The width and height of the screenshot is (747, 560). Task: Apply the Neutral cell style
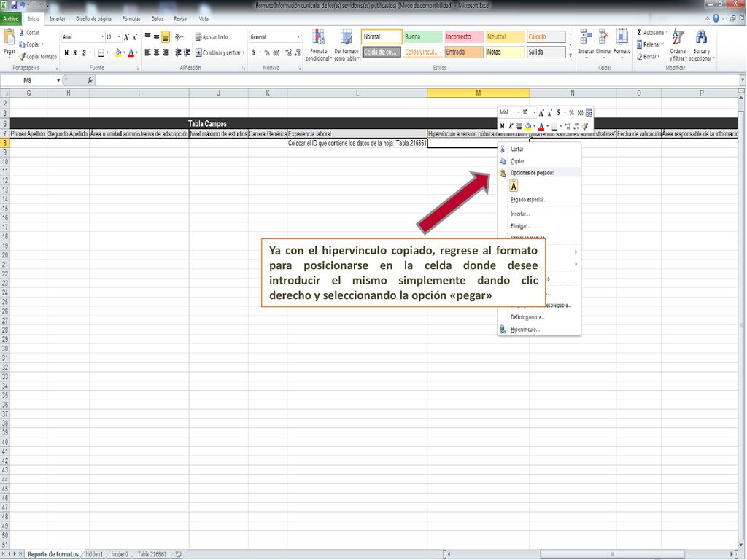505,36
